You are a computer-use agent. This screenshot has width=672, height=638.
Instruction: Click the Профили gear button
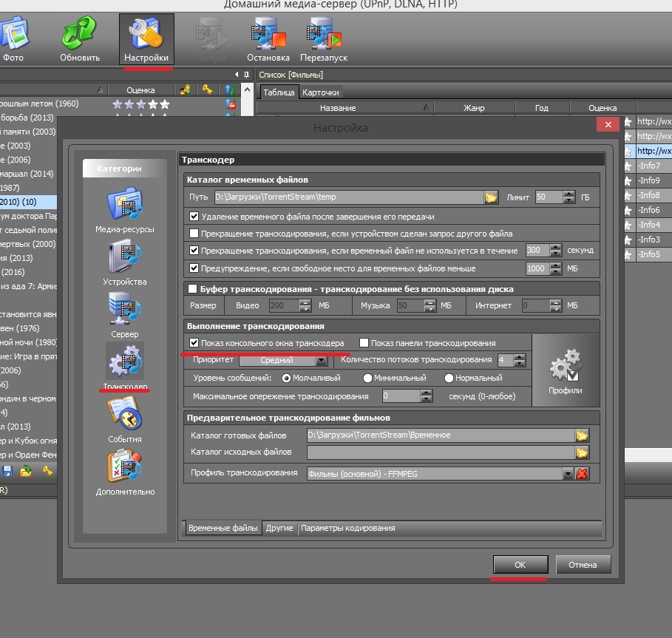click(565, 368)
